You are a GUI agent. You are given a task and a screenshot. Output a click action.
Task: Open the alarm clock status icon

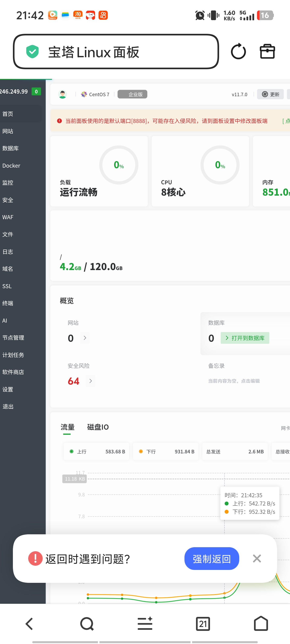tap(200, 15)
